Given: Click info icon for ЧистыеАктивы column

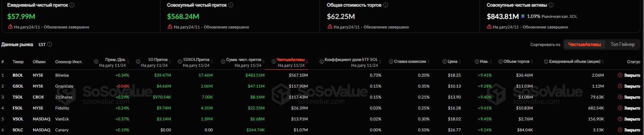Looking at the screenshot, I should pyautogui.click(x=274, y=61).
